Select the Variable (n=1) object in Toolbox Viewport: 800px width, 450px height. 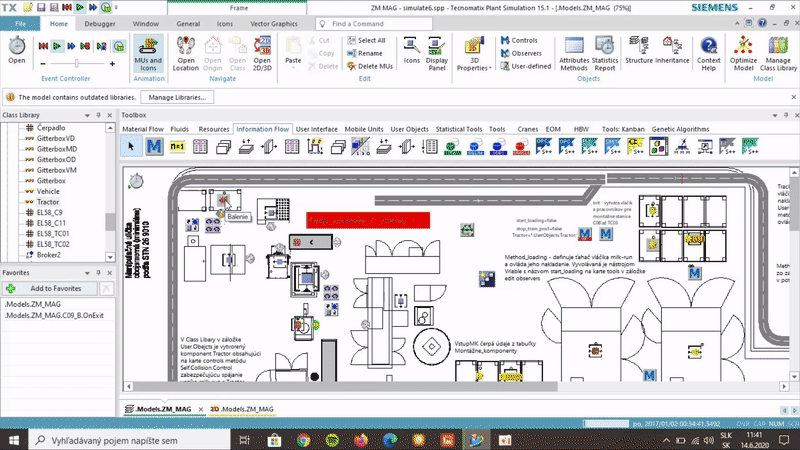click(177, 147)
